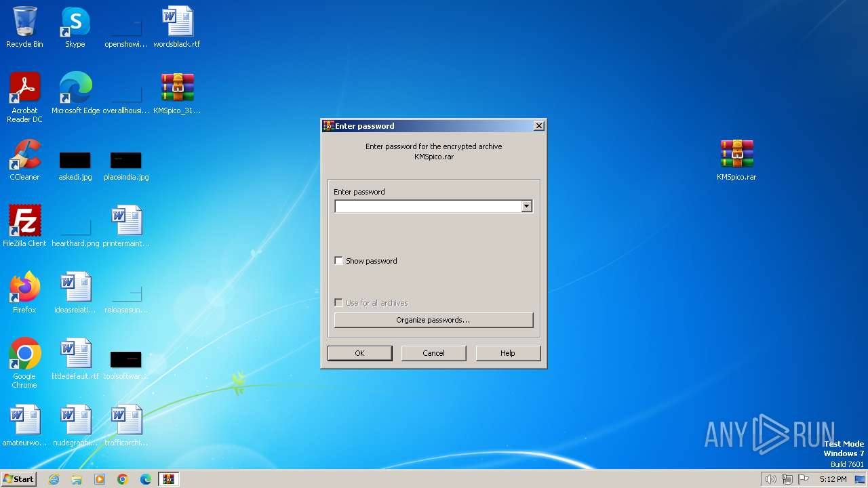This screenshot has width=868, height=488.
Task: Select the amateurwo... document icon
Action: (x=24, y=426)
